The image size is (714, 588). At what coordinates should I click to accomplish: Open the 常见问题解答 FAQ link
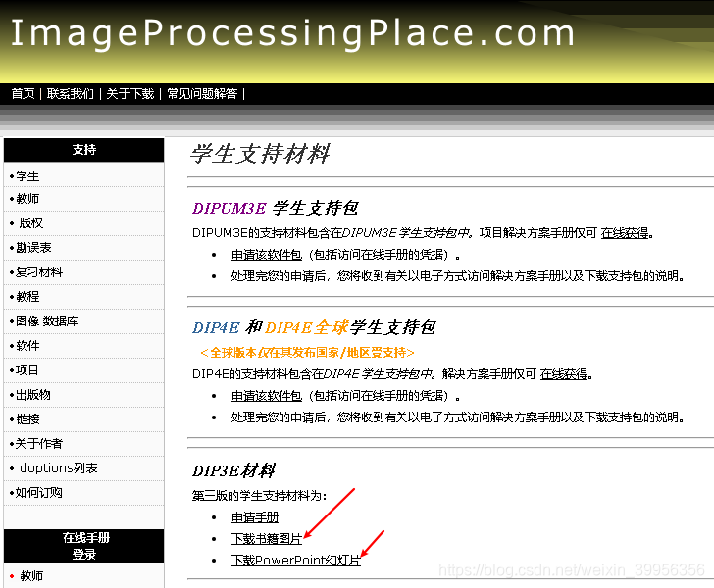[202, 94]
